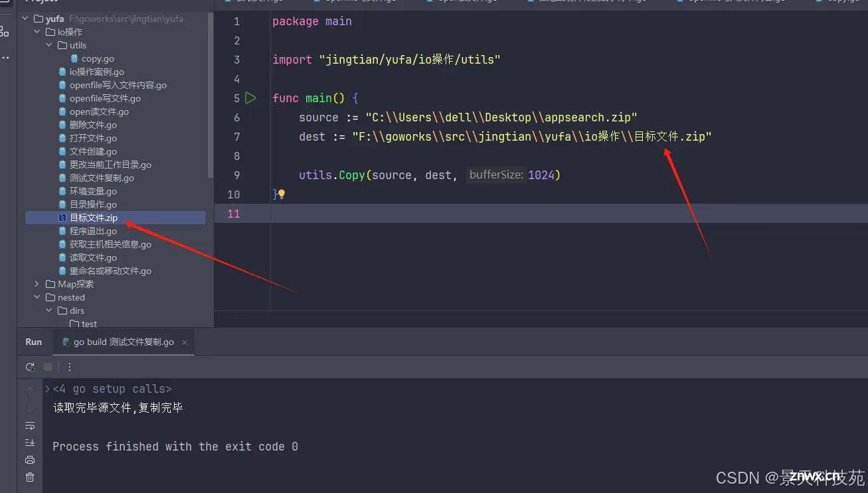Open More tool windows ellipsis on left strip
868x493 pixels.
5,58
